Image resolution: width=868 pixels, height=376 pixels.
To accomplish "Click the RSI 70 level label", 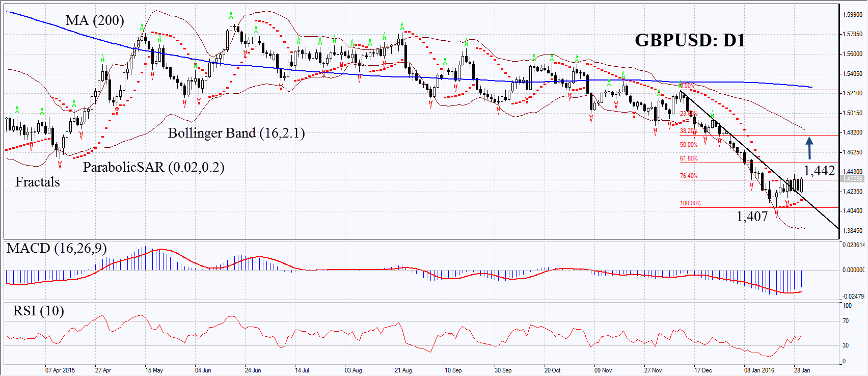I will click(846, 321).
